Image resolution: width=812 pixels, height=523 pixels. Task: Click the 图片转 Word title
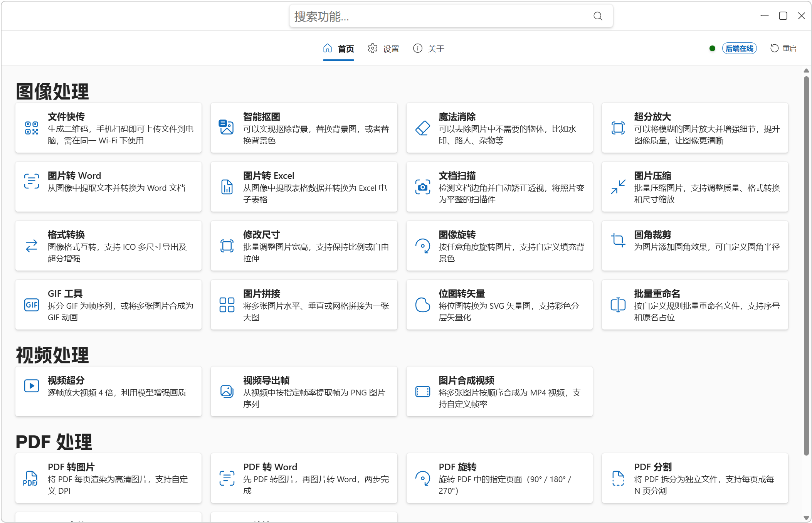[74, 176]
